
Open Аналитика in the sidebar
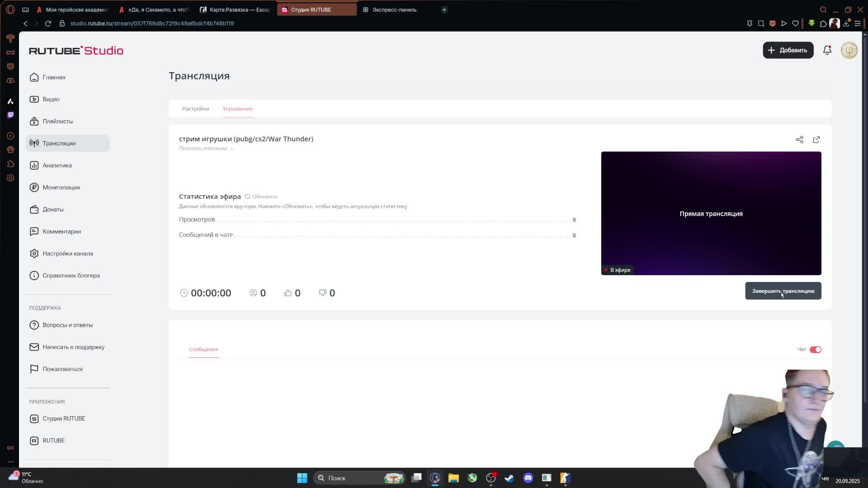point(57,165)
